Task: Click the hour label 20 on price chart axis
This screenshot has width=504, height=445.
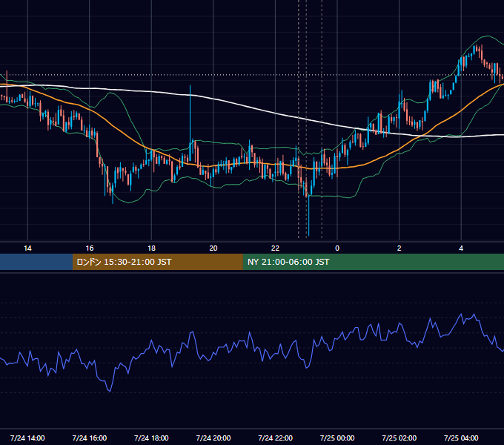Action: tap(213, 248)
